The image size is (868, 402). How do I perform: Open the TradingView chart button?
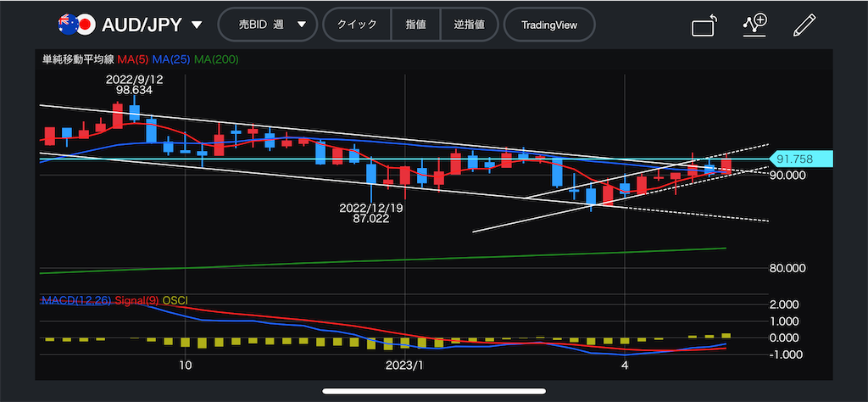tap(549, 25)
